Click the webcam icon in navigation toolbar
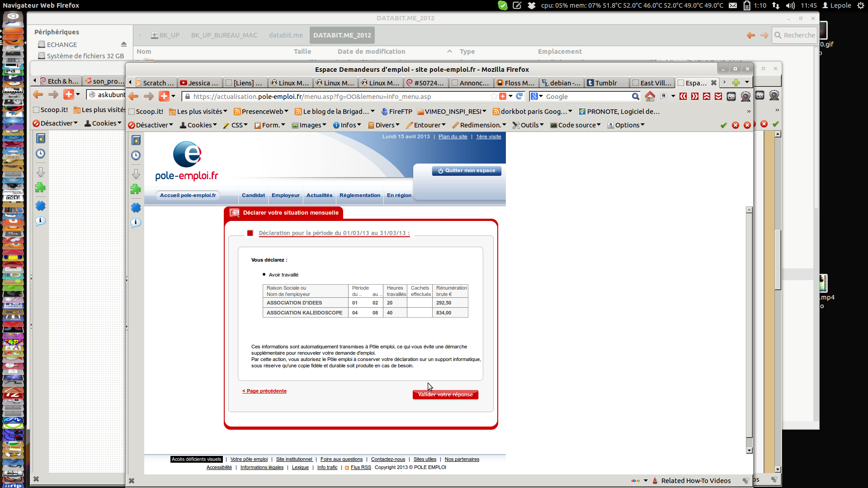 pos(745,96)
